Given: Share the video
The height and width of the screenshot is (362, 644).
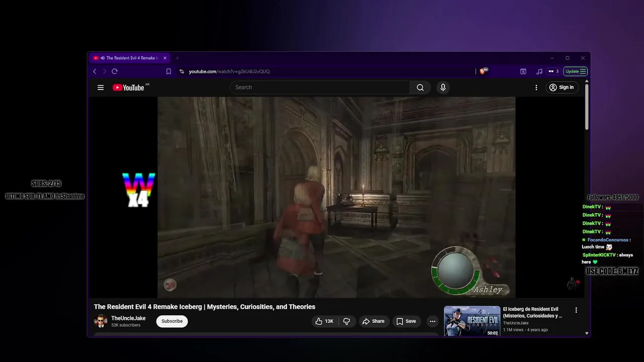Looking at the screenshot, I should [373, 321].
